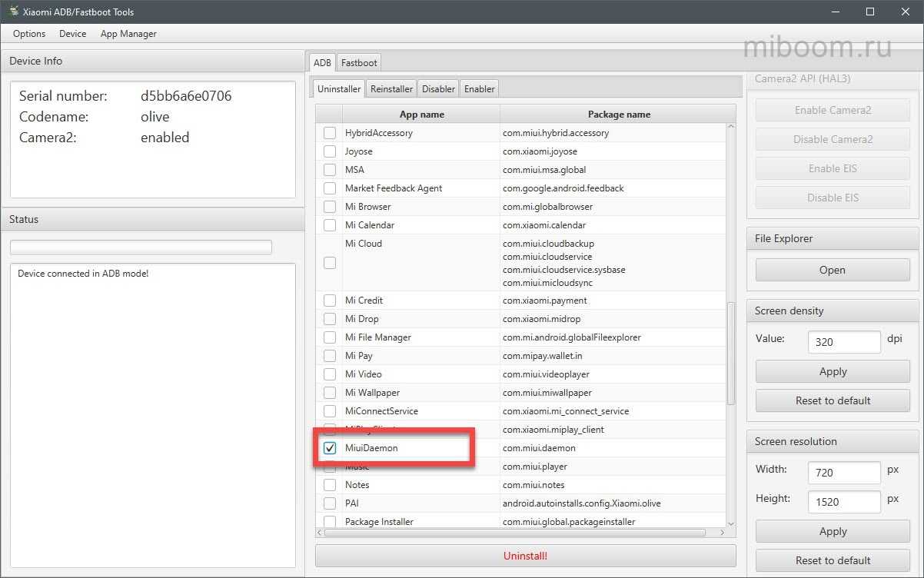
Task: Click the com.google.android.feedback package name
Action: pos(563,188)
